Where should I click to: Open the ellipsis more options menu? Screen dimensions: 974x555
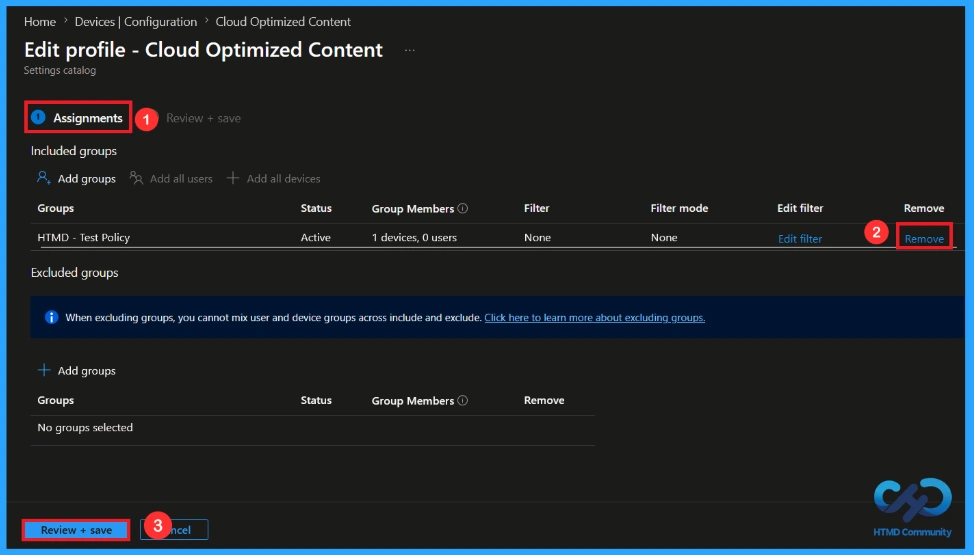409,50
